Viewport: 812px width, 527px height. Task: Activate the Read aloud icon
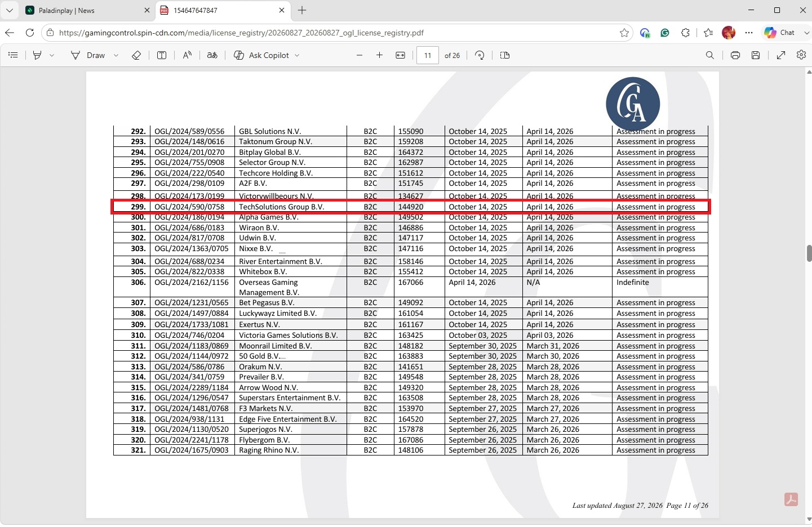tap(187, 55)
